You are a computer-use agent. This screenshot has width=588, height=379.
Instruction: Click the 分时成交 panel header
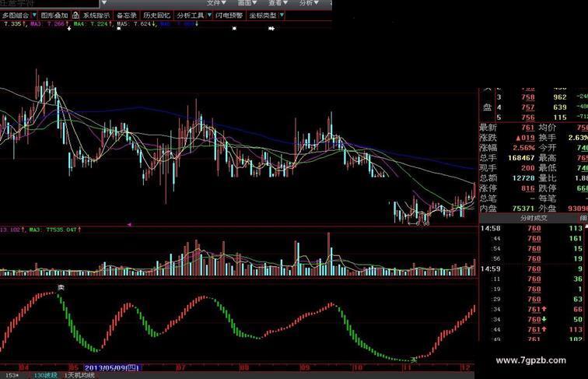534,218
